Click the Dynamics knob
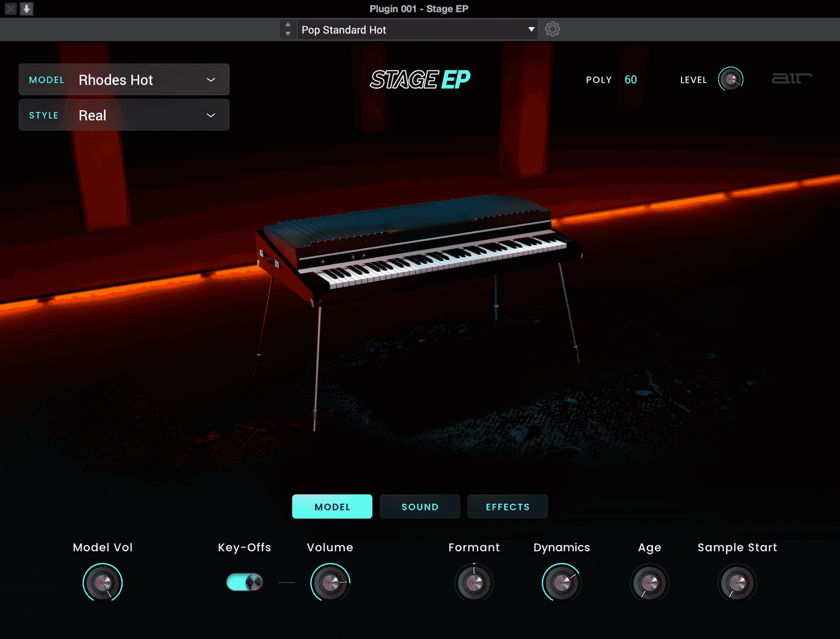The height and width of the screenshot is (639, 840). tap(561, 582)
